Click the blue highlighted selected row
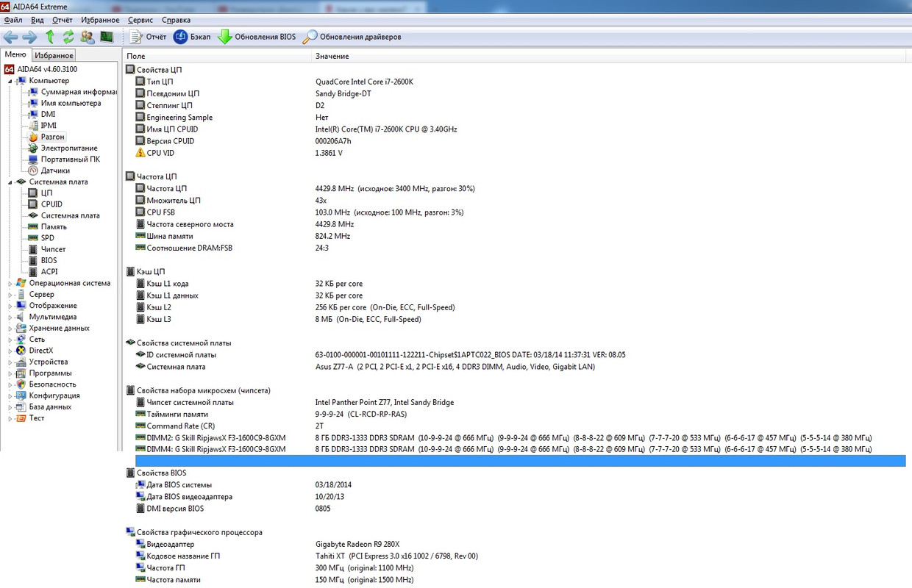This screenshot has width=912, height=588. (x=520, y=461)
